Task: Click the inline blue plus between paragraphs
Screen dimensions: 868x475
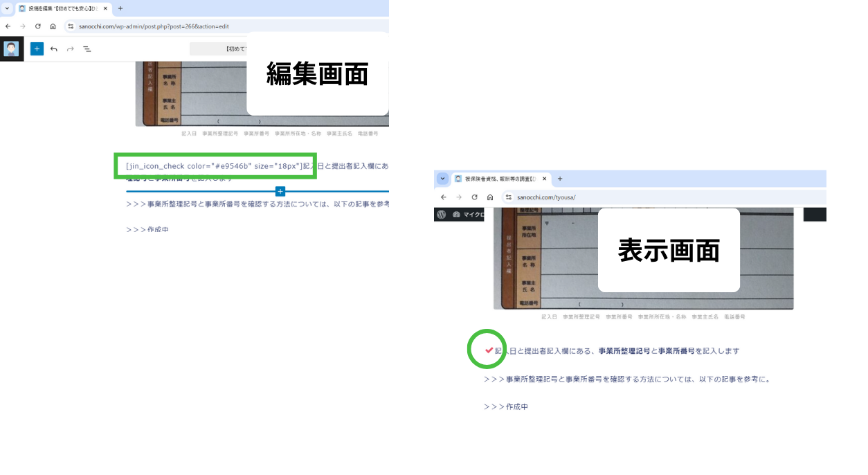Action: coord(280,191)
